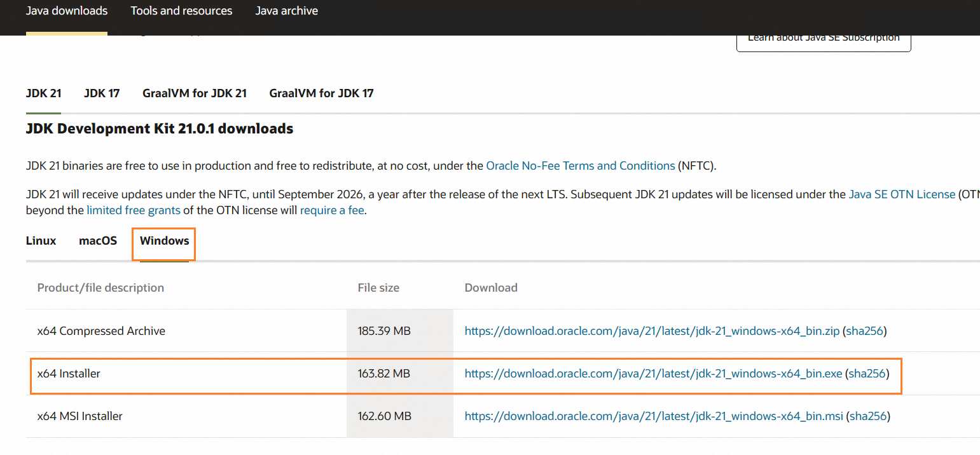Click the JDK Development Kit 21.0.1 downloads heading
The height and width of the screenshot is (455, 980).
click(x=160, y=129)
